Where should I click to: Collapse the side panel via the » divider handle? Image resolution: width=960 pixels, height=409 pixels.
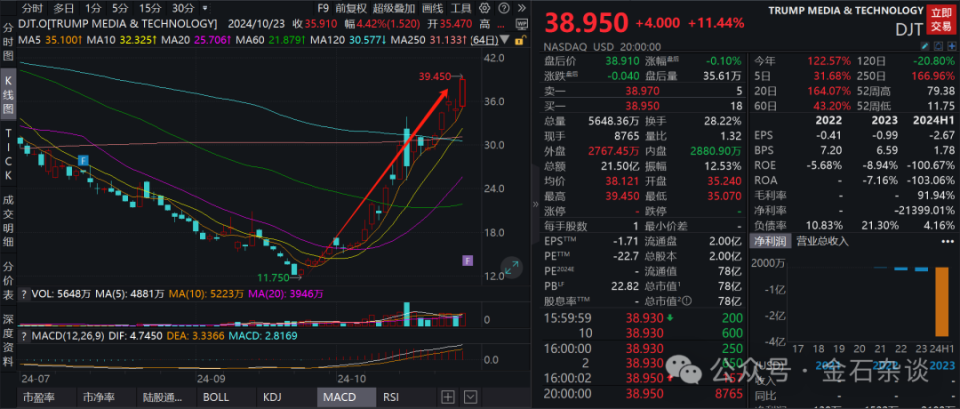click(x=535, y=204)
